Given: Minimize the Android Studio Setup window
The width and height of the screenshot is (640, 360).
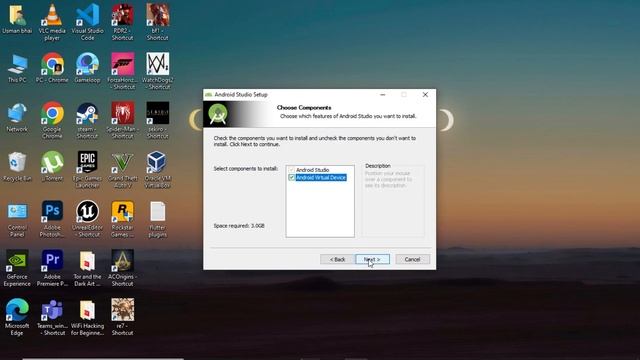Looking at the screenshot, I should [x=382, y=94].
